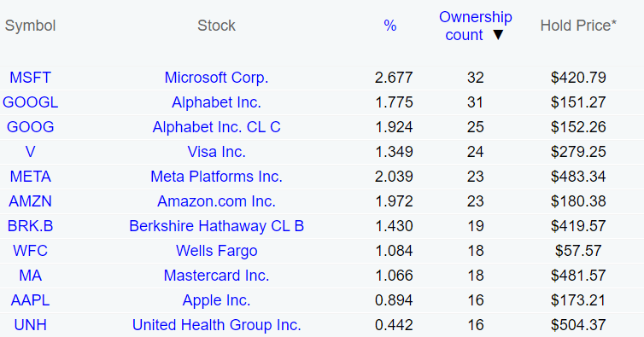Open the Microsoft Corp. stock link
The width and height of the screenshot is (644, 337).
pyautogui.click(x=216, y=78)
